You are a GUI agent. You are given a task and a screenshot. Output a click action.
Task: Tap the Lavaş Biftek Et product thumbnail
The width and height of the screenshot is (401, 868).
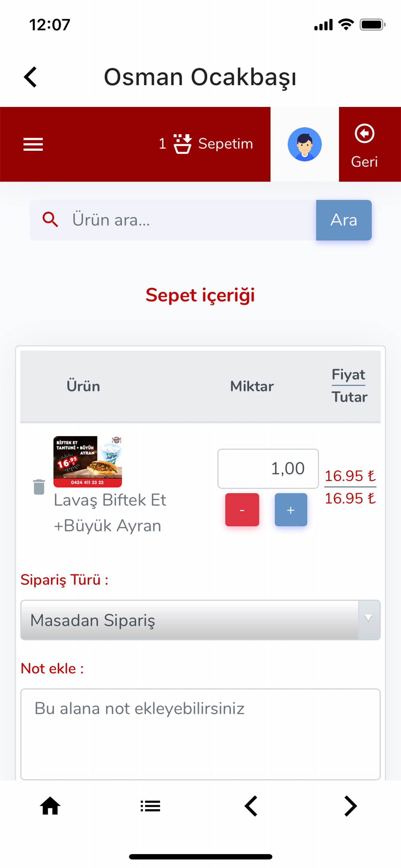point(87,461)
